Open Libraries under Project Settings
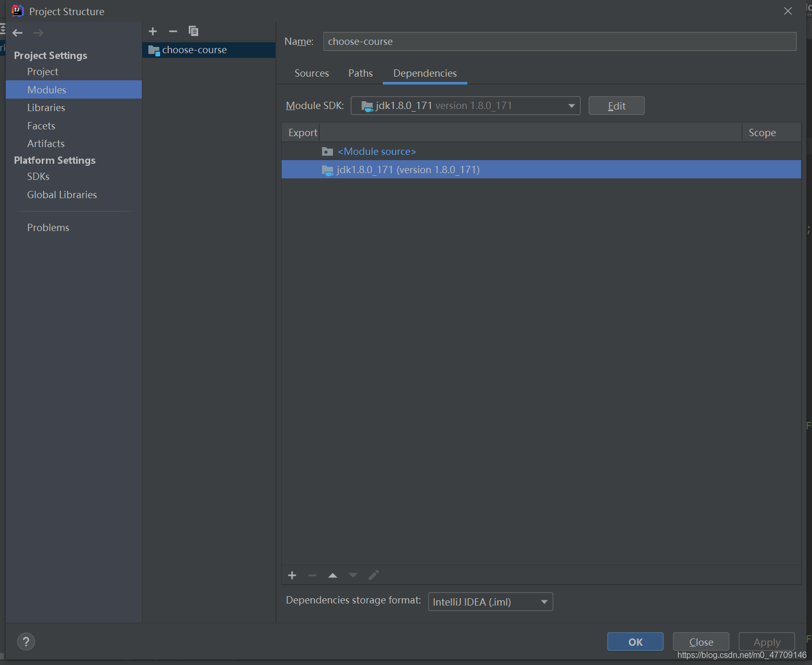The height and width of the screenshot is (665, 812). point(46,108)
